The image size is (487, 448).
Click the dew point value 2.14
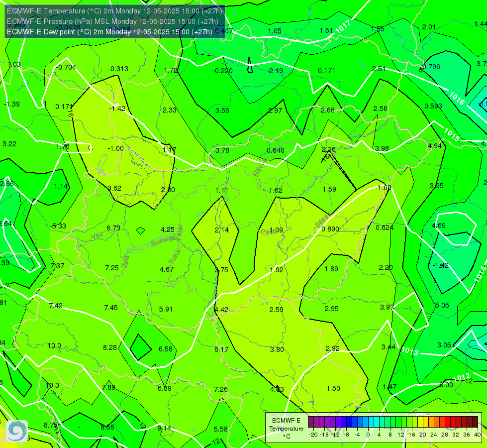[222, 230]
